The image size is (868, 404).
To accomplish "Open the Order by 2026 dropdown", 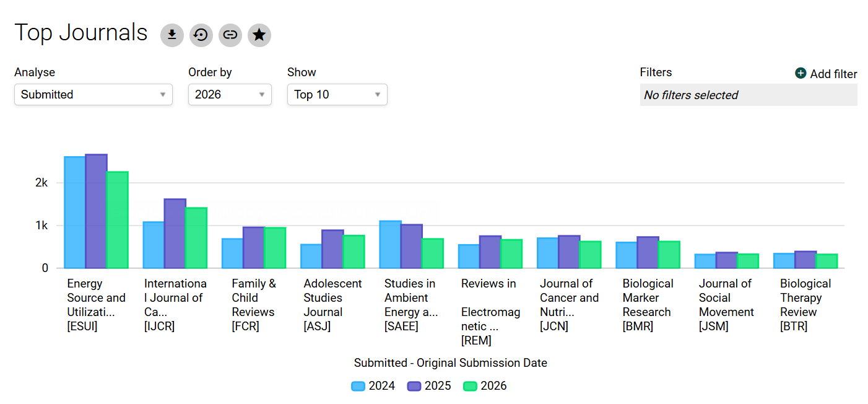I will coord(230,94).
